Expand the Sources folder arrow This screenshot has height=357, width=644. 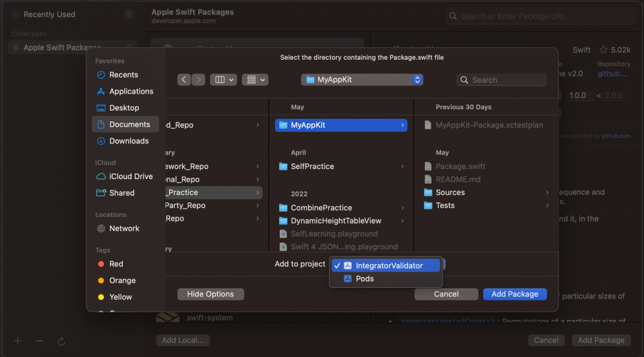point(547,192)
